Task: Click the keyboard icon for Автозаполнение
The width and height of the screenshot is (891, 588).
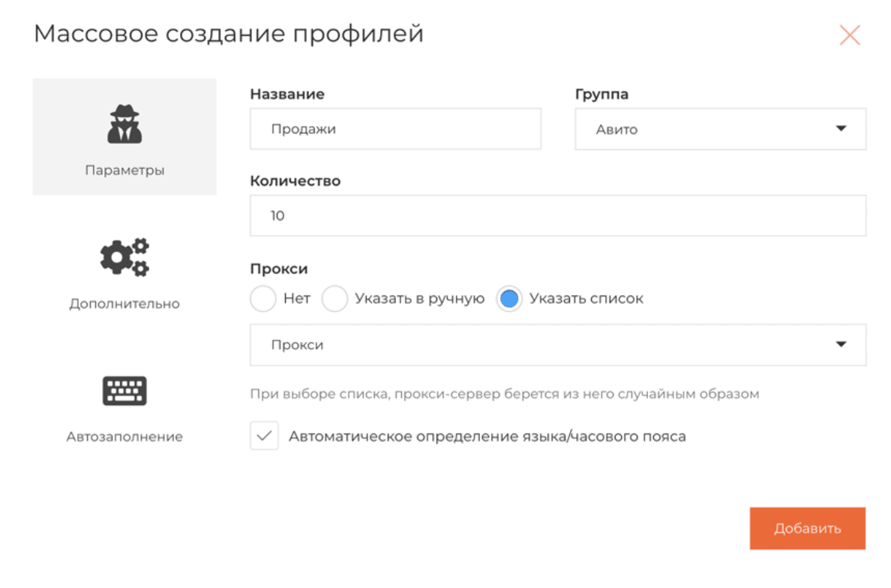Action: click(124, 391)
